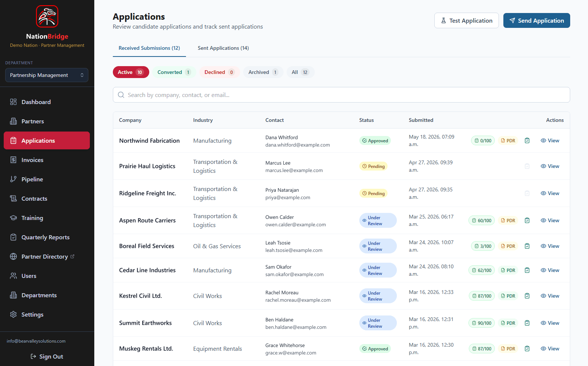View the Ridgeline Freight Inc. application

tap(550, 193)
